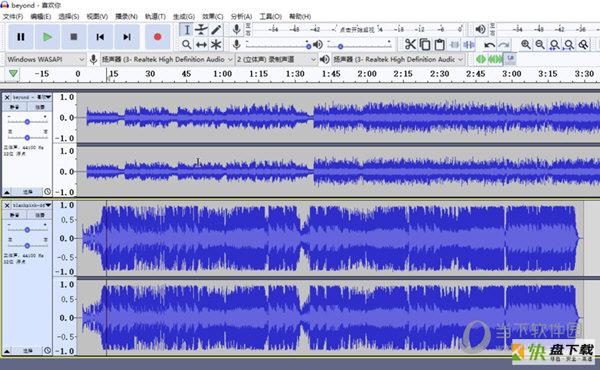The width and height of the screenshot is (600, 370).
Task: Toggle Solo on the beyond track
Action: click(x=39, y=107)
